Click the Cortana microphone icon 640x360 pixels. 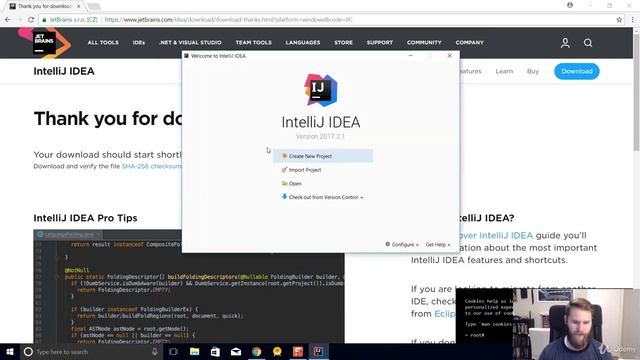(155, 351)
